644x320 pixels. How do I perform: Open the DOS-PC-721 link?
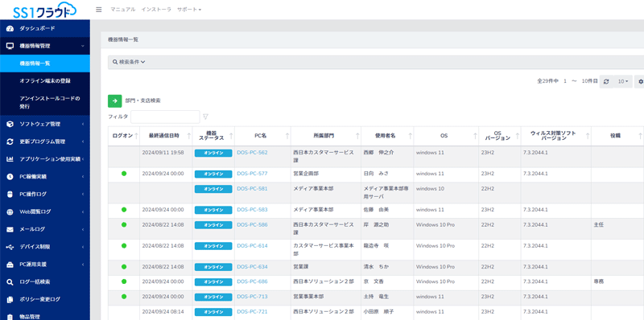point(252,312)
